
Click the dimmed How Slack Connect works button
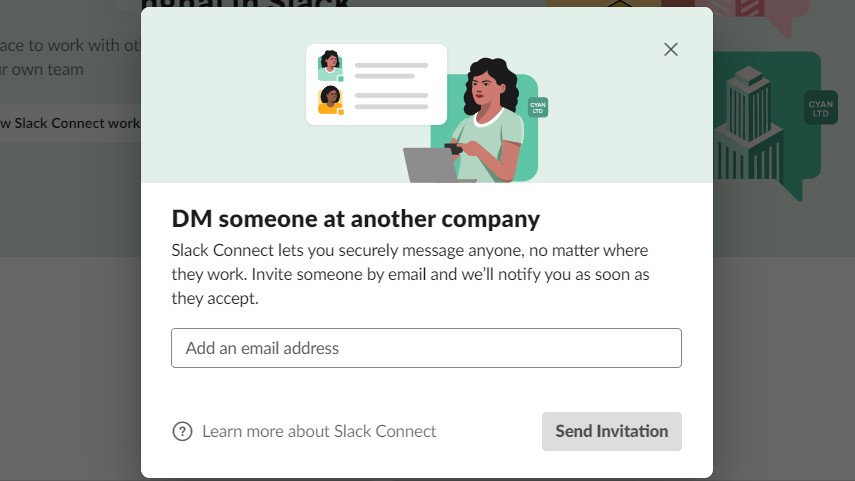tap(70, 123)
